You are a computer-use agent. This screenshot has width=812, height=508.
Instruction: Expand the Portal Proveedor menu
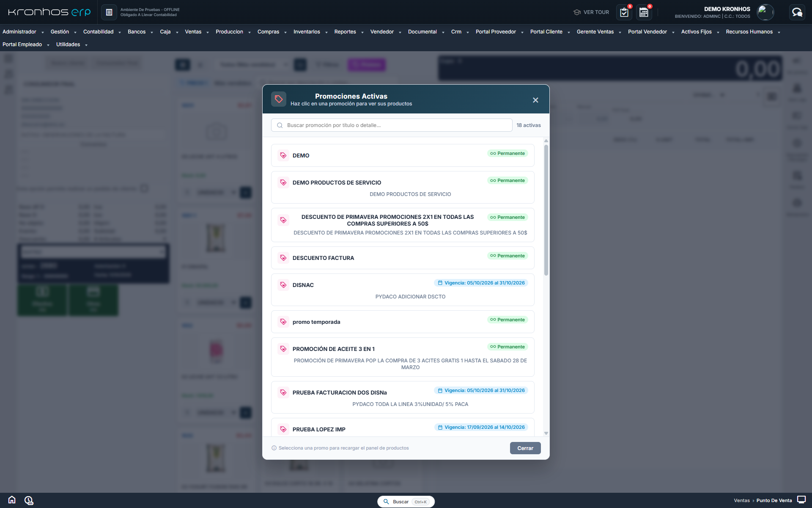499,32
